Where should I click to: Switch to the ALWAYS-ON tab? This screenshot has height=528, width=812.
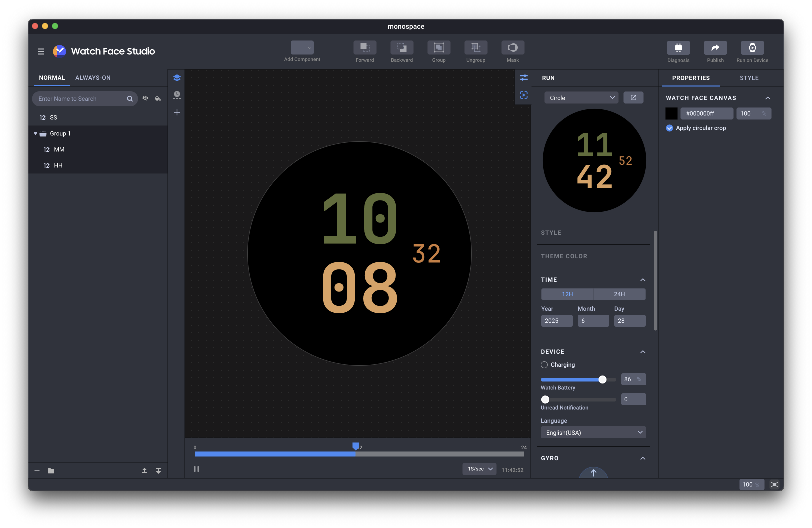pos(93,78)
